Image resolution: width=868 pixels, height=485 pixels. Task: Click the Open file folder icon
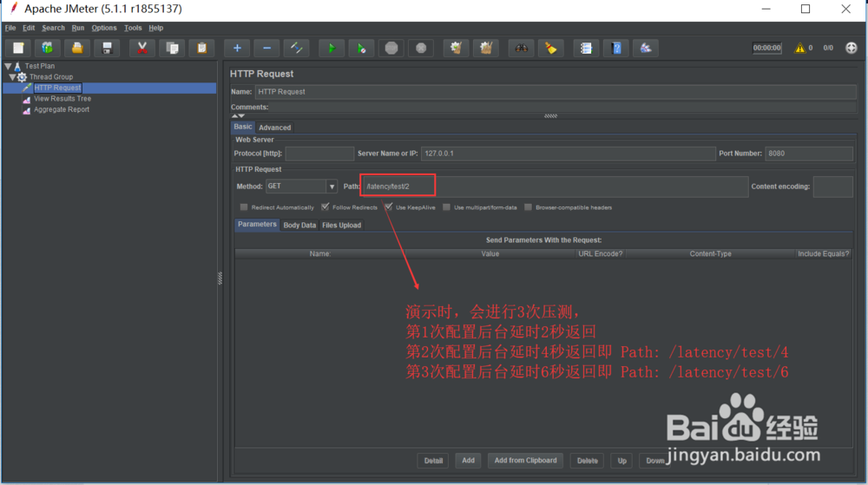77,48
